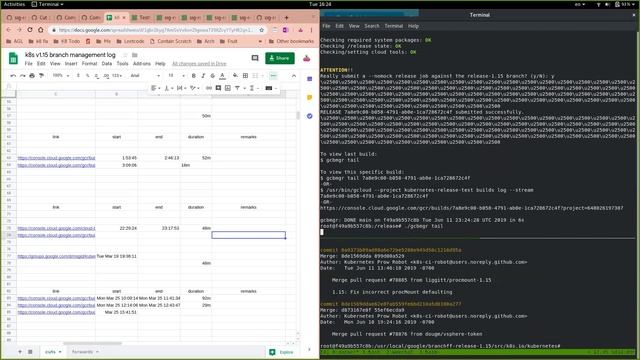Undo the last spreadsheet edit
This screenshot has width=640, height=360.
click(x=13, y=76)
